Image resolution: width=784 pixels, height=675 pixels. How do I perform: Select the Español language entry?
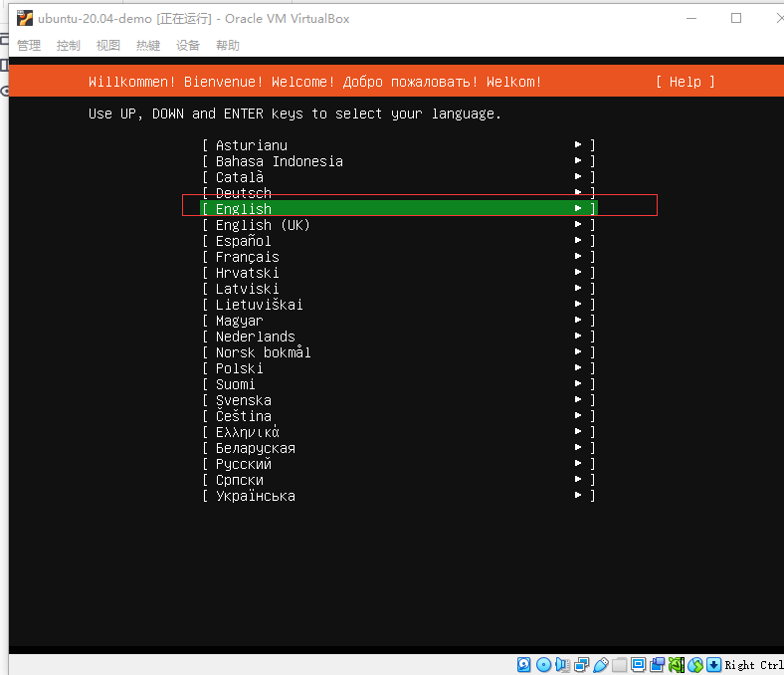coord(399,241)
